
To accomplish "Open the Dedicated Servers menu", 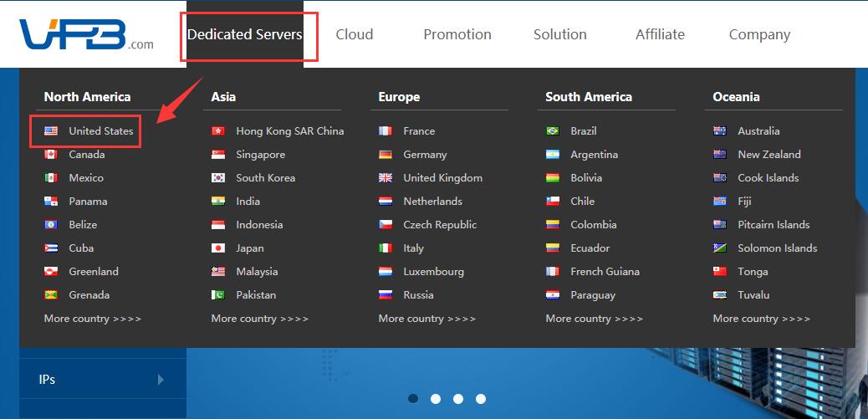I will click(245, 34).
